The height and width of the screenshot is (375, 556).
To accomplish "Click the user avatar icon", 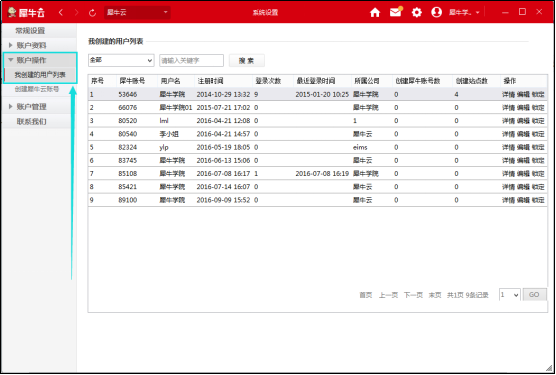I will (437, 12).
